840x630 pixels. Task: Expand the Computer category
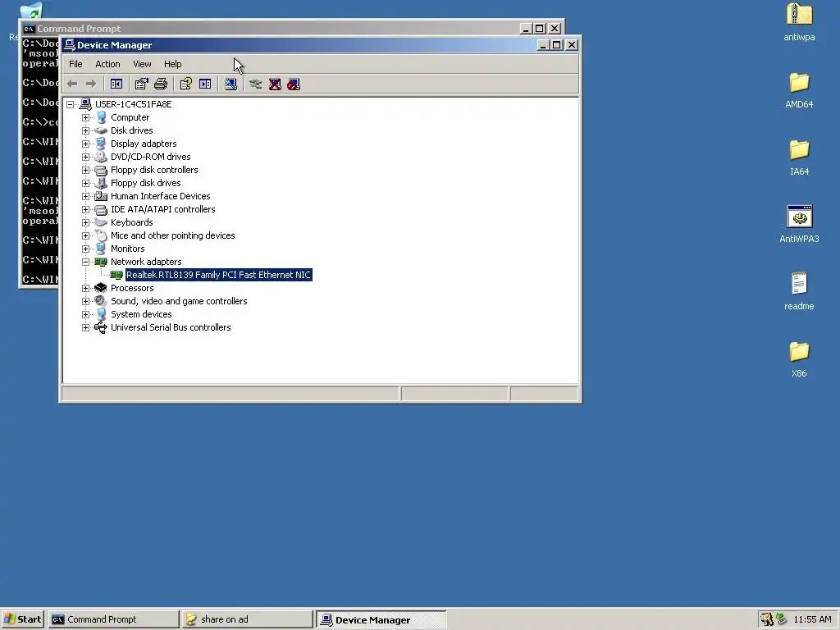85,117
